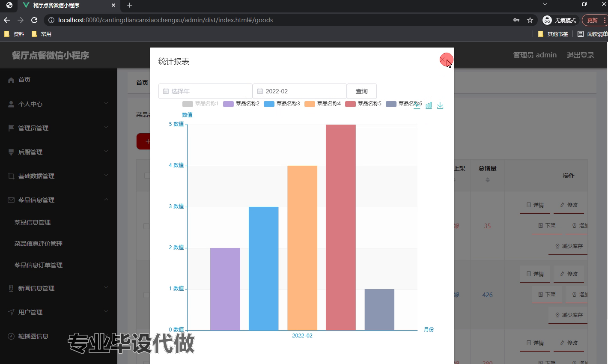Go back with browser back arrow
Screen dimensions: 608x364
pyautogui.click(x=7, y=20)
